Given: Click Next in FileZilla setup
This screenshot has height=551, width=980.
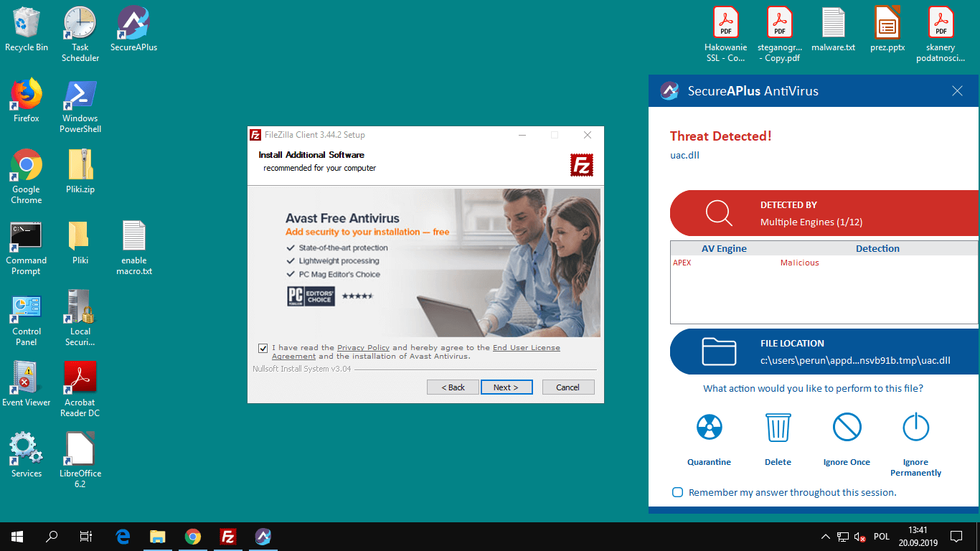Looking at the screenshot, I should pos(507,387).
